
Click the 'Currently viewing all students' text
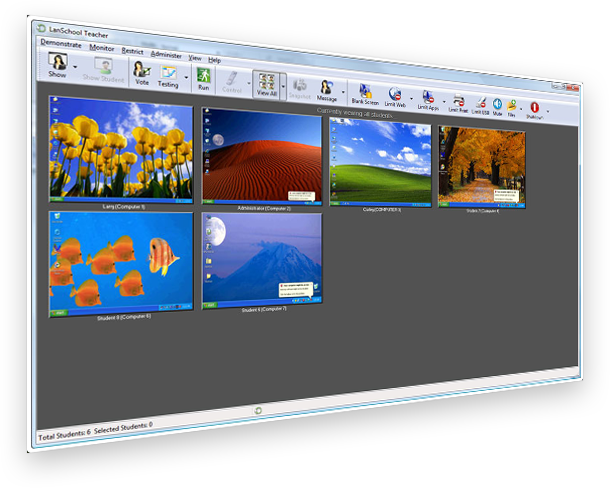click(x=354, y=113)
